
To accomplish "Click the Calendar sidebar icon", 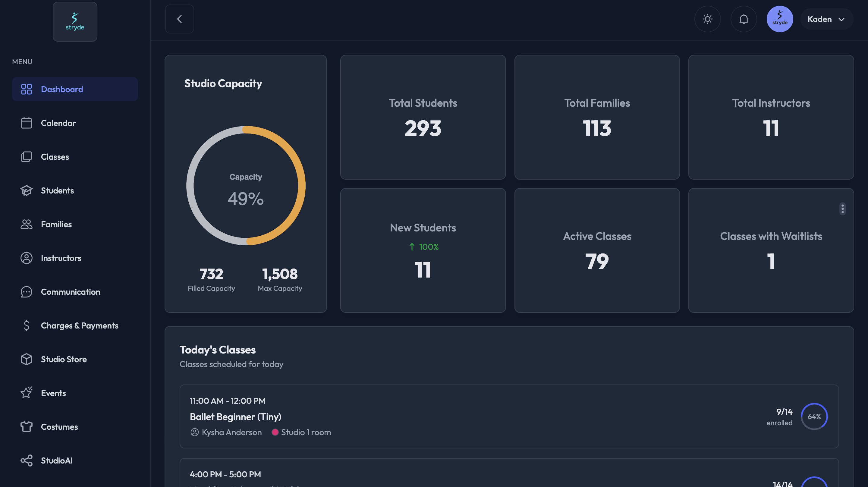I will [26, 123].
